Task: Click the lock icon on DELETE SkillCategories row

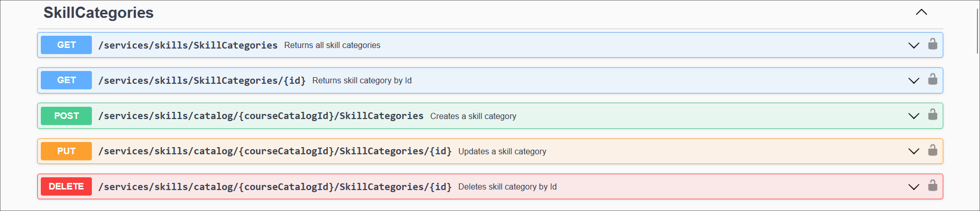Action: point(932,186)
